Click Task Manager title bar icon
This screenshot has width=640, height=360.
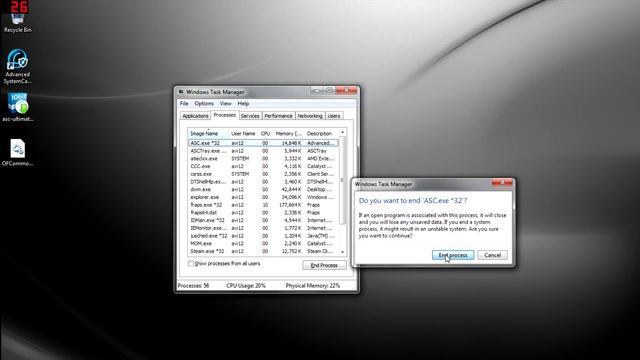coord(181,92)
